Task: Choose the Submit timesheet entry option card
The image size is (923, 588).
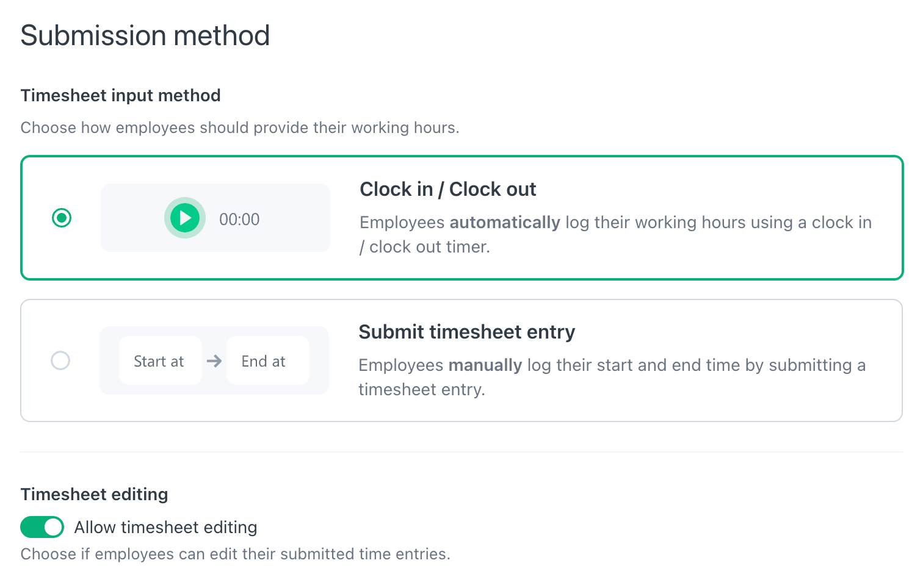Action: [461, 360]
